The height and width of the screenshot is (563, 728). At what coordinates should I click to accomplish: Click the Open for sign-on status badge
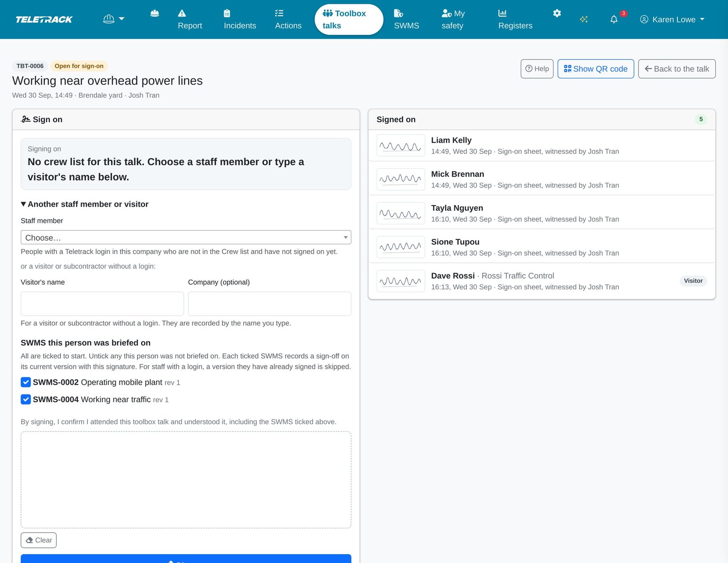pyautogui.click(x=79, y=66)
